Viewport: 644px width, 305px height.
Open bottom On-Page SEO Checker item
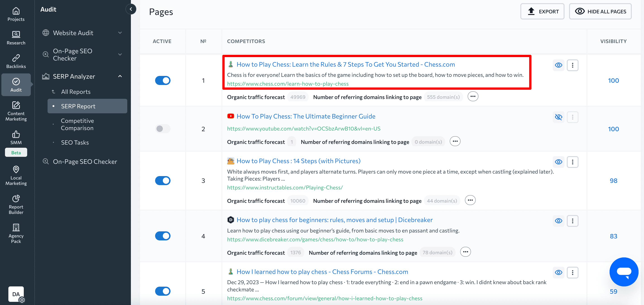[85, 162]
